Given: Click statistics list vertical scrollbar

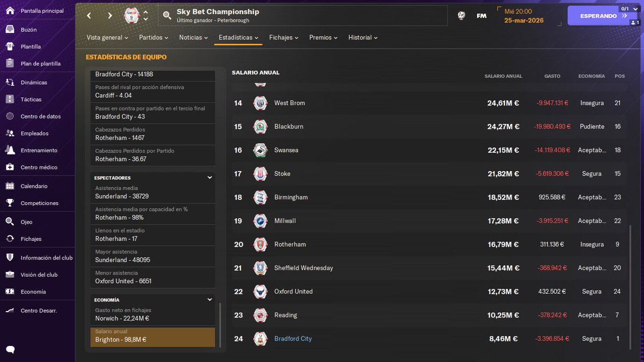Looking at the screenshot, I should click(x=219, y=326).
